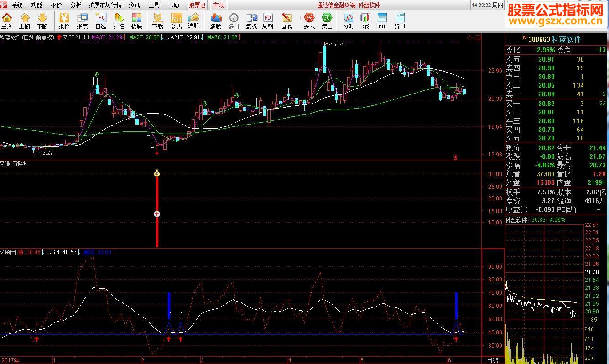Switch to 分时 intraday chart

[x=349, y=21]
